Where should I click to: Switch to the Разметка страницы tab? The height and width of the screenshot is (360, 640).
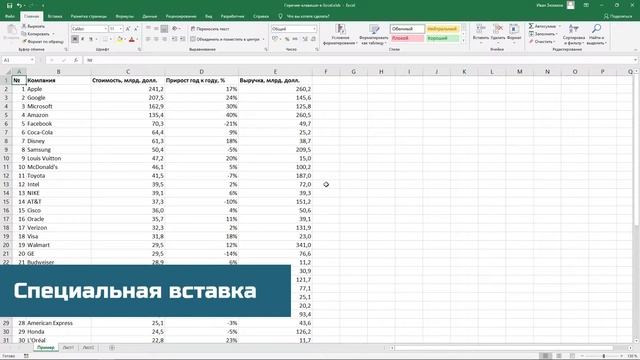click(x=89, y=16)
